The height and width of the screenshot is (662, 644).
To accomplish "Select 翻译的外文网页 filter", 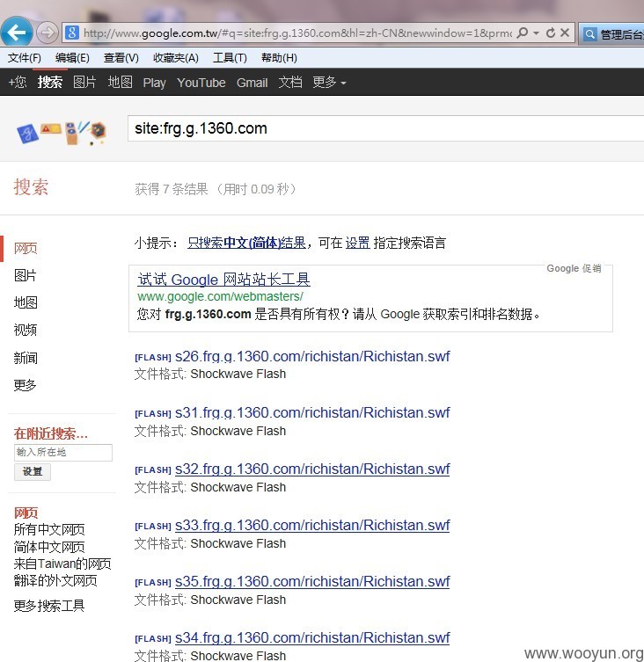I will (55, 580).
